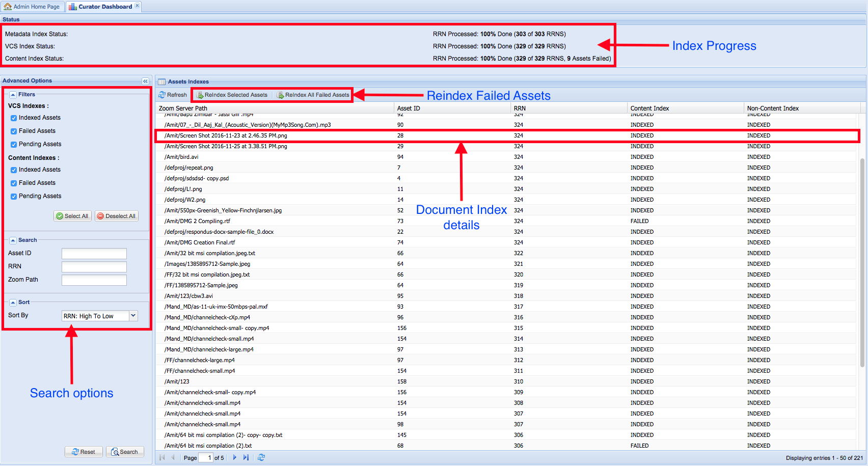Collapse the Sort section
Viewport: 868px width, 466px height.
[x=13, y=303]
